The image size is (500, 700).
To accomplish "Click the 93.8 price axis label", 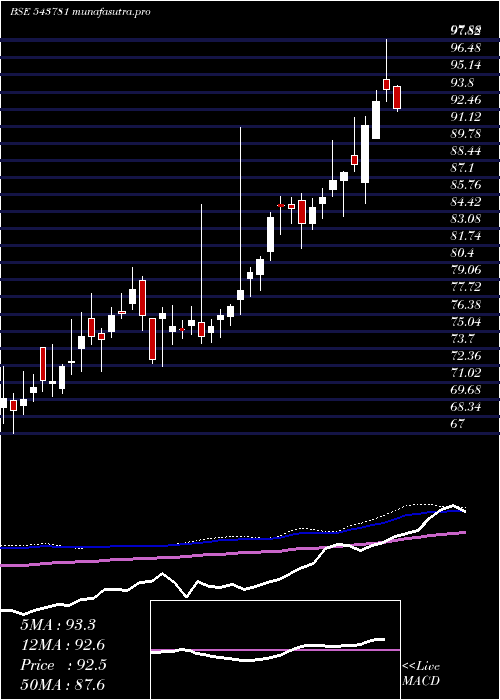I will [x=462, y=82].
